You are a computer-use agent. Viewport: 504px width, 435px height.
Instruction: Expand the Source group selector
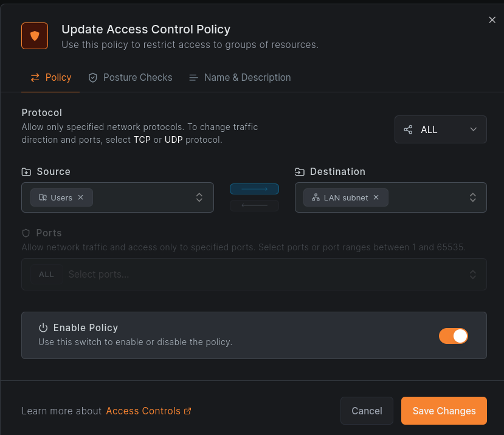click(198, 197)
